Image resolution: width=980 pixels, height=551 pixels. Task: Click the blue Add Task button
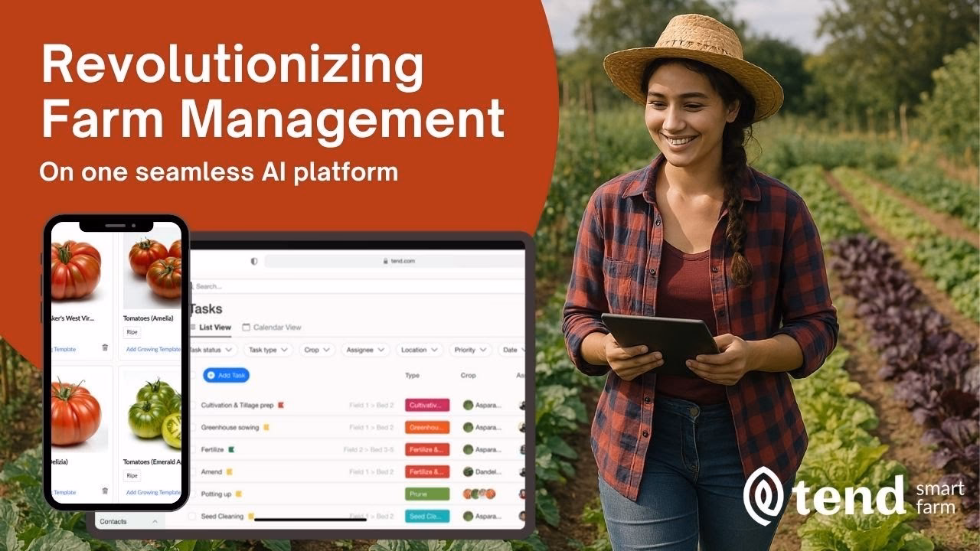click(227, 375)
